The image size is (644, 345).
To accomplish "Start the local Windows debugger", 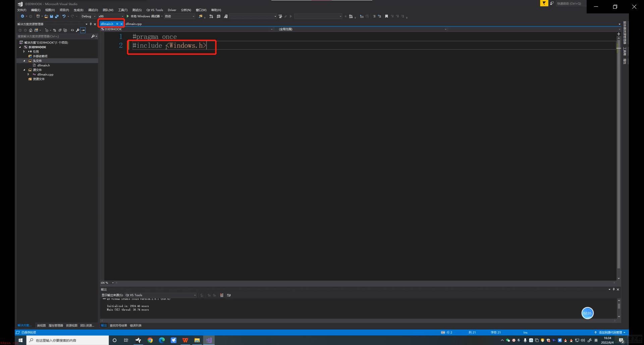I will click(143, 16).
